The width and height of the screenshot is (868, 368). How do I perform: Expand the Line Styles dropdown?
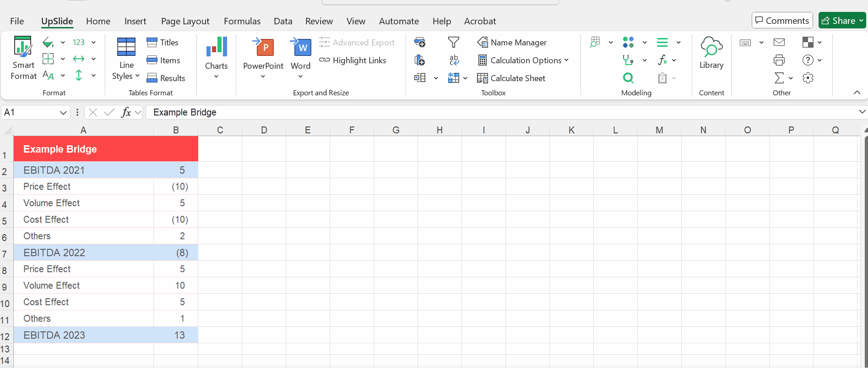click(137, 76)
